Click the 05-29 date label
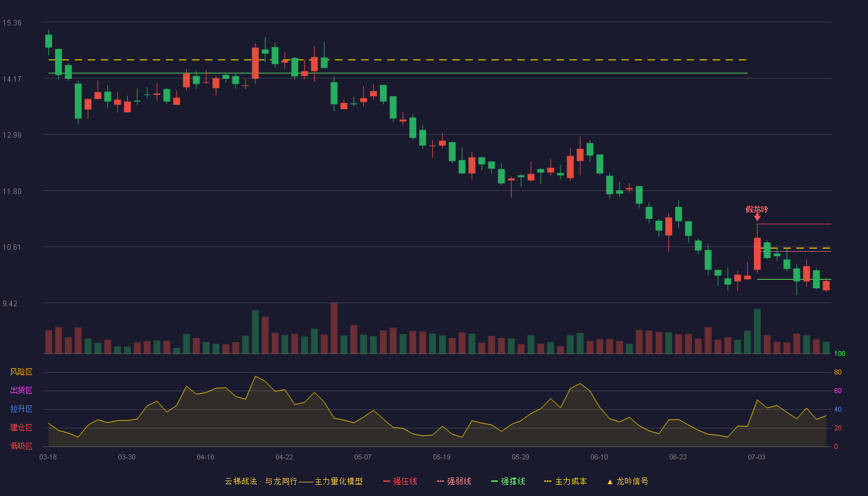Viewport: 868px width, 496px height. coord(520,457)
